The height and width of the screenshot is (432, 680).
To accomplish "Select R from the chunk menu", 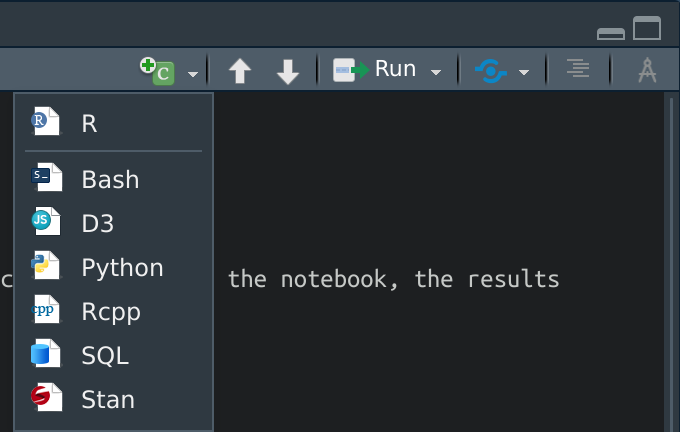I will [89, 124].
